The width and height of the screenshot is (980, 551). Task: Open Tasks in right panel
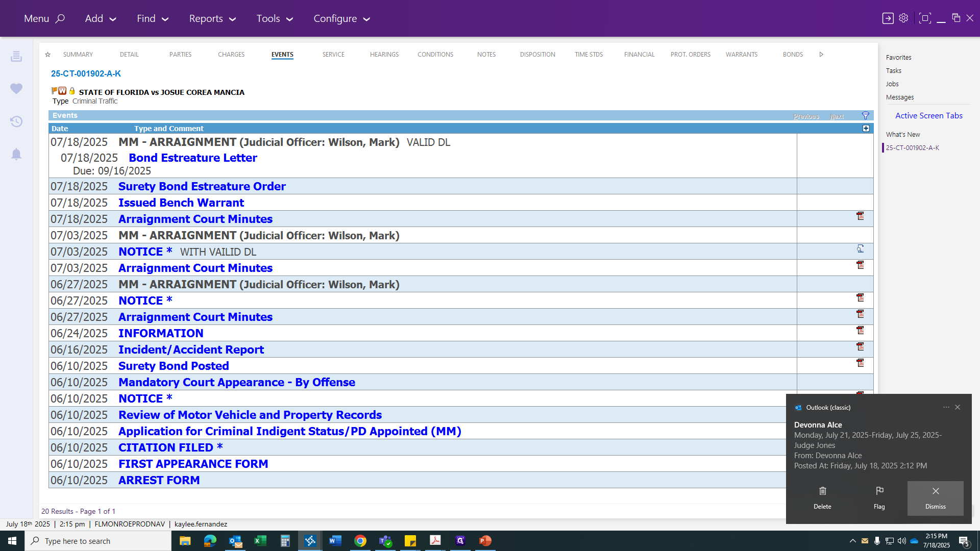(893, 71)
